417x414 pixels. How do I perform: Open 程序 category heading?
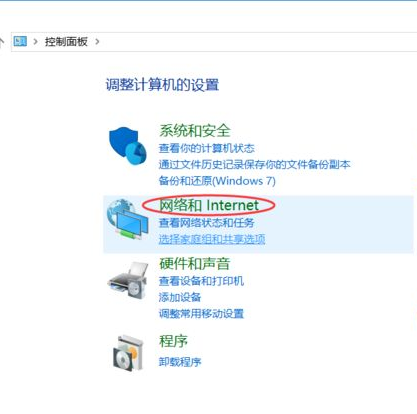pos(173,341)
